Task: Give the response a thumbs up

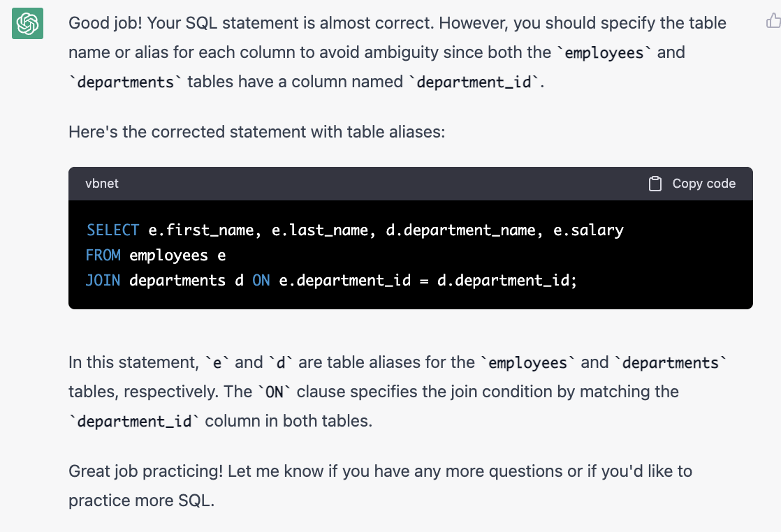Action: click(x=773, y=21)
